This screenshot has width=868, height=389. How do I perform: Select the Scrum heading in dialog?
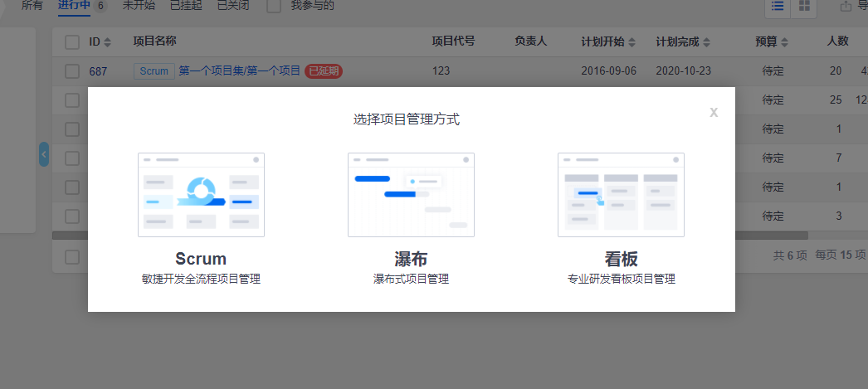[201, 259]
